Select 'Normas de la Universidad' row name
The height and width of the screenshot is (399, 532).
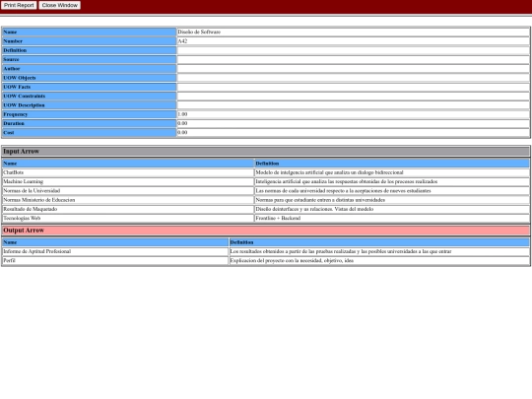point(32,191)
